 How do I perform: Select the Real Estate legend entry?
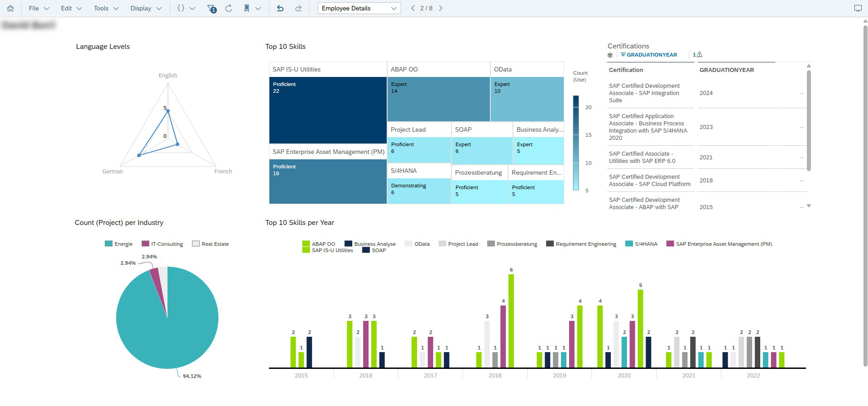[x=211, y=244]
